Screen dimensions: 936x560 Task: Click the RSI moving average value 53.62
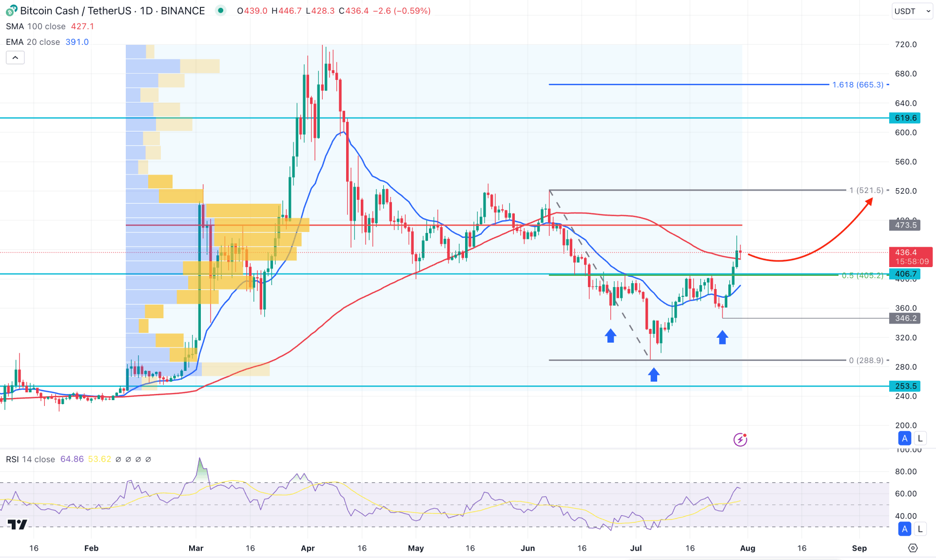(x=99, y=459)
